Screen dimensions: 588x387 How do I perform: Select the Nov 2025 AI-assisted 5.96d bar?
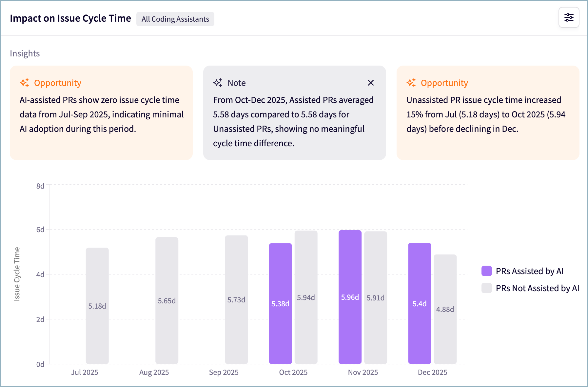[350, 297]
